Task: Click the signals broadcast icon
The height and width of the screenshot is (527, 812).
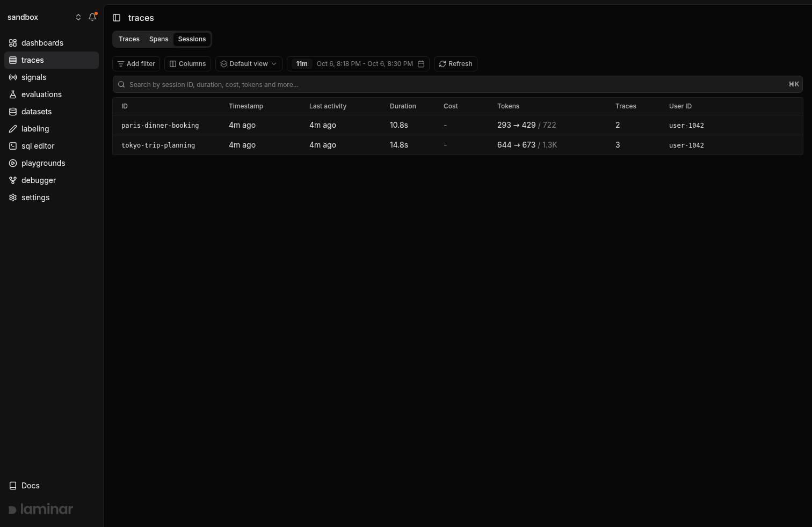Action: tap(13, 77)
